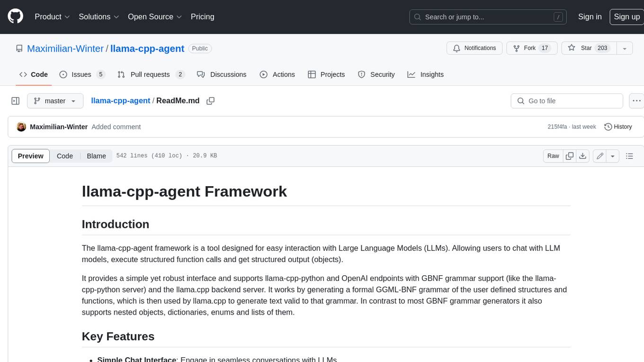Open commit author Maximilian-Winter link
The width and height of the screenshot is (644, 362).
[x=59, y=127]
